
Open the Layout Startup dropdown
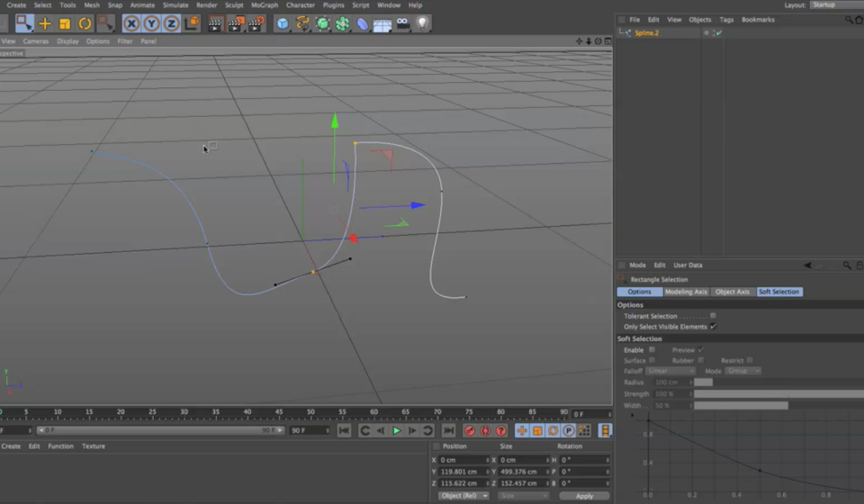coord(836,5)
